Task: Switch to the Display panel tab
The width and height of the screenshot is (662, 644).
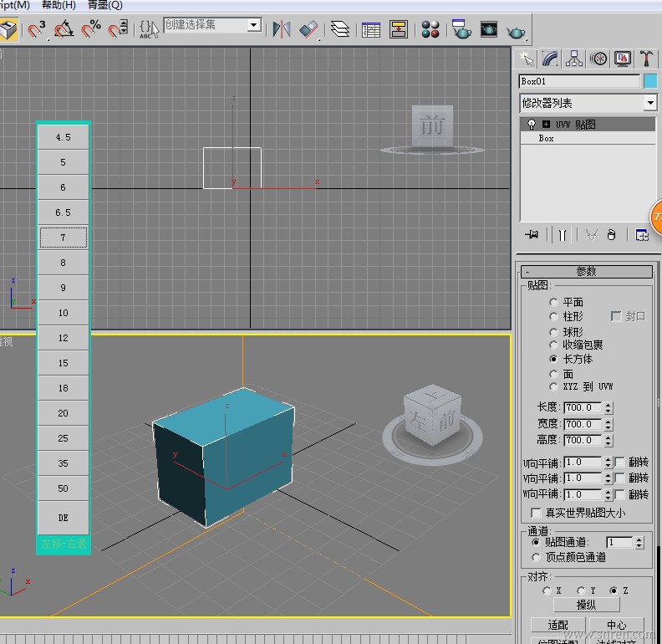Action: [623, 59]
